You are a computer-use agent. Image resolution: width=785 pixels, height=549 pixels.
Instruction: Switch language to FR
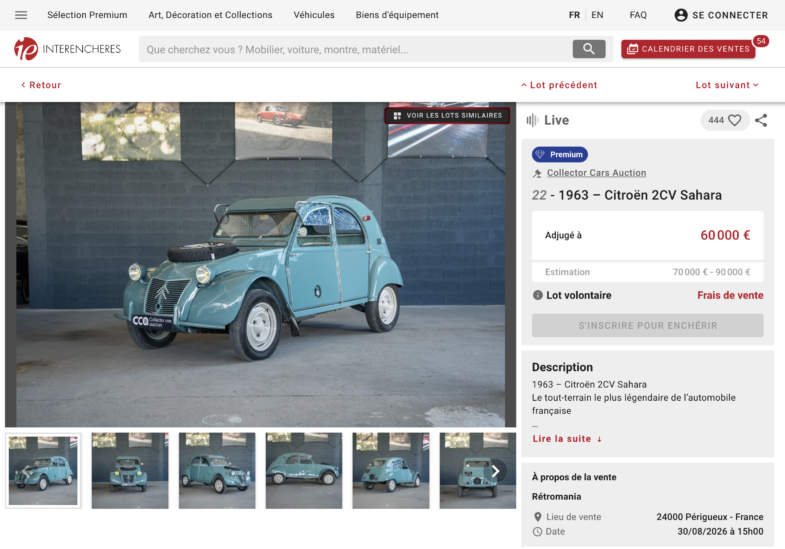coord(574,15)
